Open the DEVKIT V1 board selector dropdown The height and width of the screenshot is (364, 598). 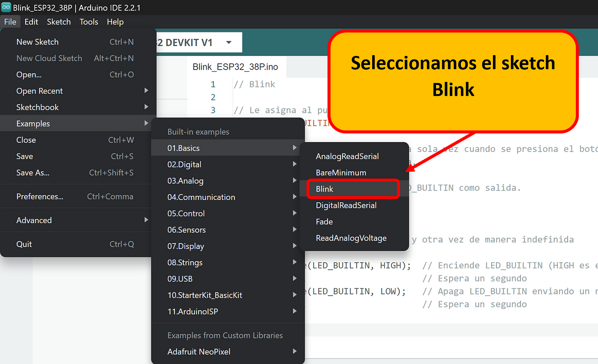coord(199,42)
